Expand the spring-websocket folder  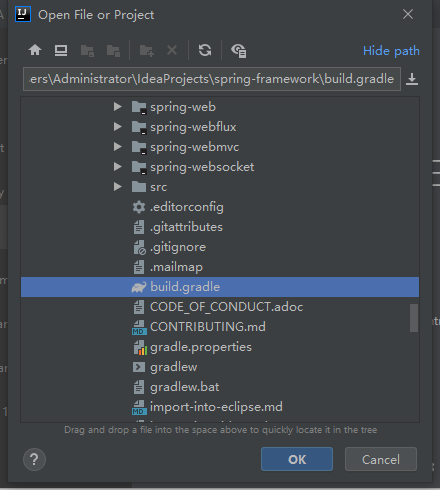pos(117,167)
